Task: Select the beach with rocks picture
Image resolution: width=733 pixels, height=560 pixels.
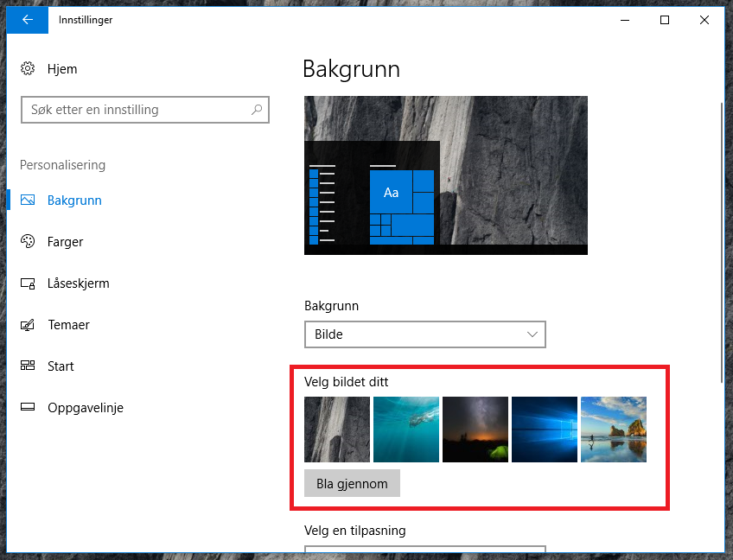Action: click(x=614, y=430)
